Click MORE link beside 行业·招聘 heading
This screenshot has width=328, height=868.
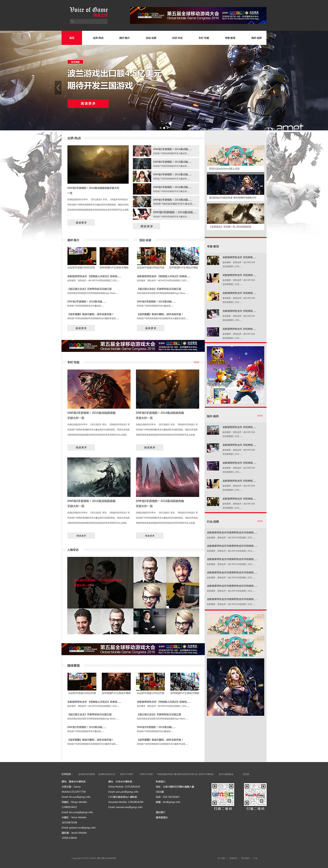coord(260,521)
